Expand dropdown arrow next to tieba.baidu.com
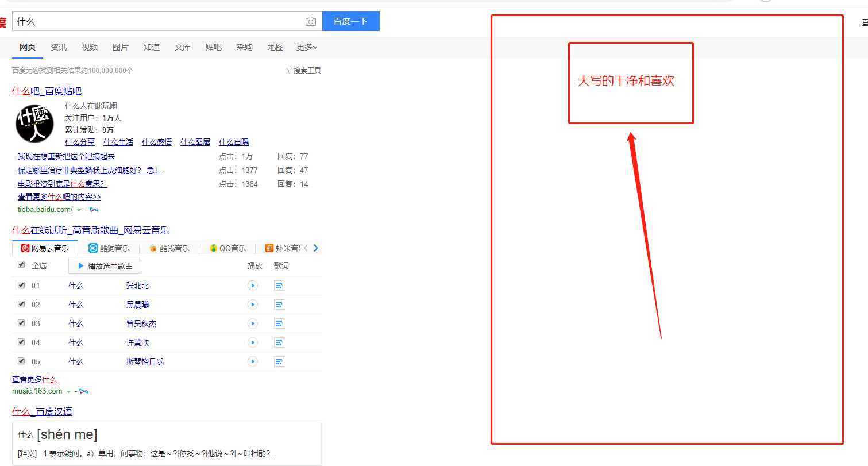The image size is (868, 466). click(x=79, y=210)
